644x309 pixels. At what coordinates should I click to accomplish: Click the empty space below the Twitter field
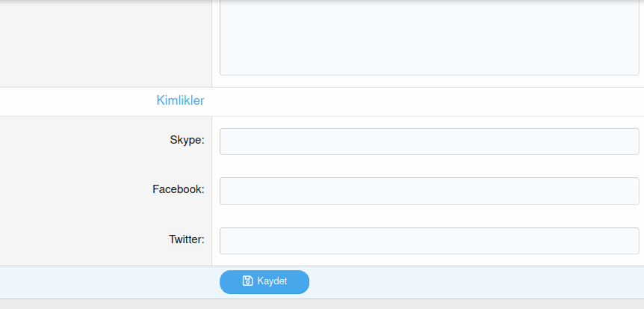429,260
